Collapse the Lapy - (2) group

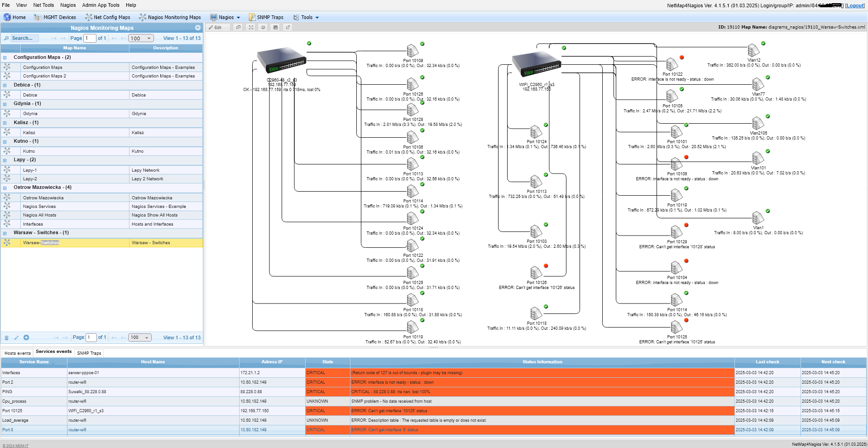coord(5,160)
